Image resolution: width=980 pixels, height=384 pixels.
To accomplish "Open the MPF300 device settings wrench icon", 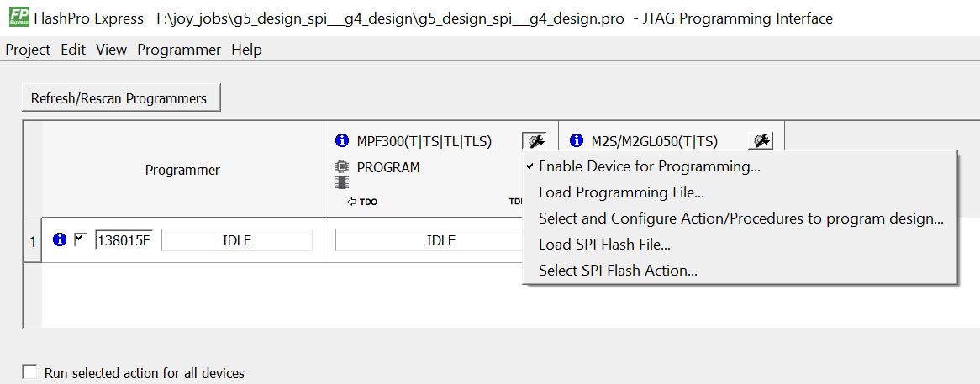I will pos(534,141).
